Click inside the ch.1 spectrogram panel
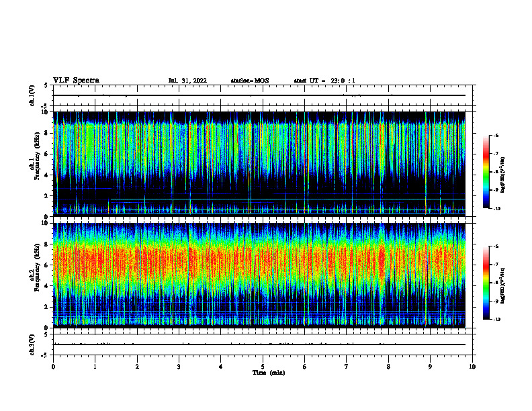 259,164
